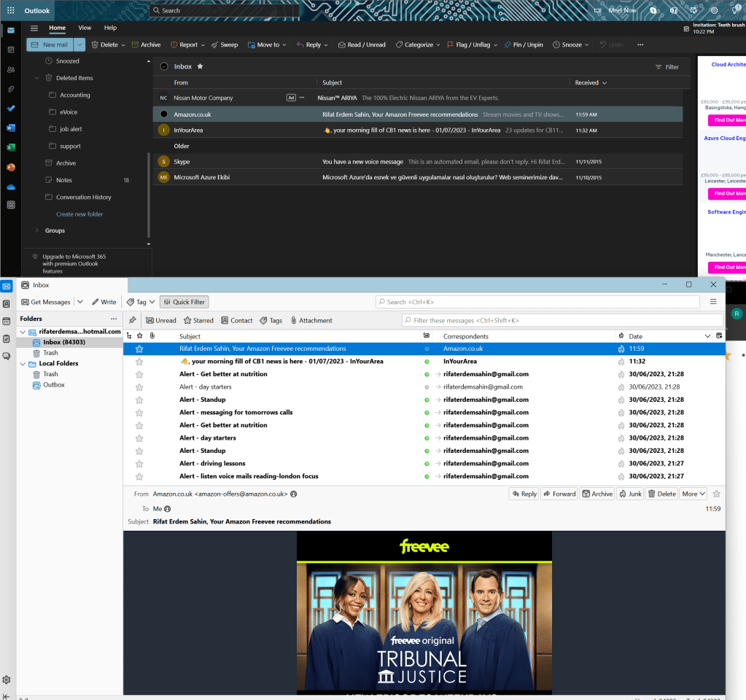Select all messages circle in Outlook Inbox
This screenshot has height=700, width=746.
point(164,66)
